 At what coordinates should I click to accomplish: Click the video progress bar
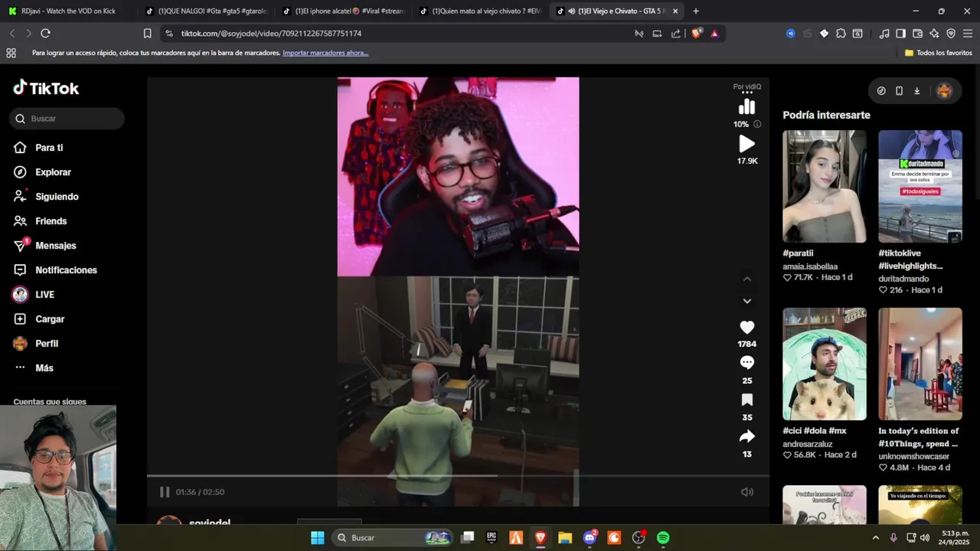pos(458,476)
